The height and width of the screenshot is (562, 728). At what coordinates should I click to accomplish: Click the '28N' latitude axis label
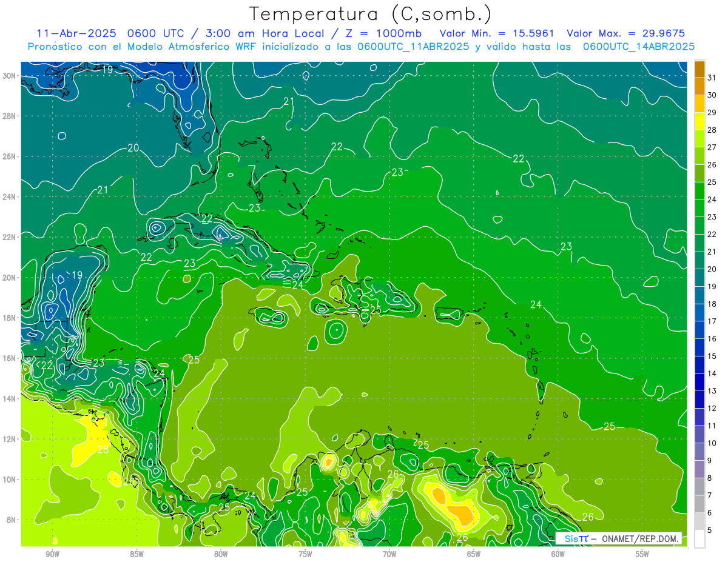[x=10, y=116]
